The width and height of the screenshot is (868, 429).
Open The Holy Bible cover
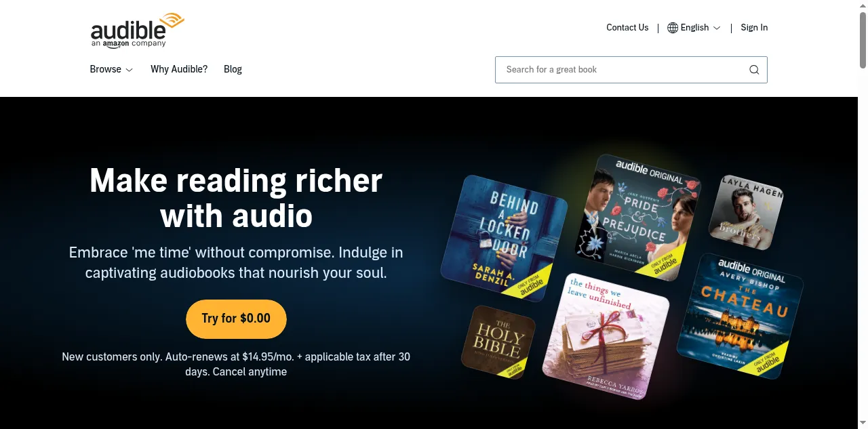tap(498, 342)
